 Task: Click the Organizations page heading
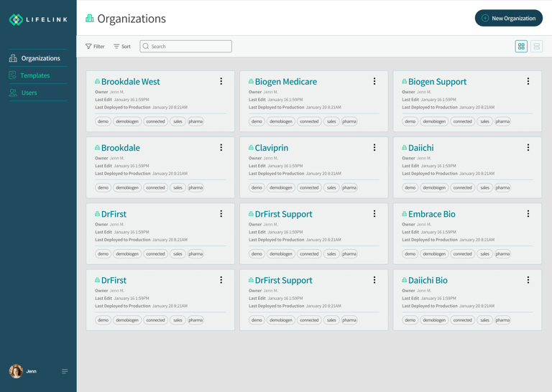[x=132, y=19]
